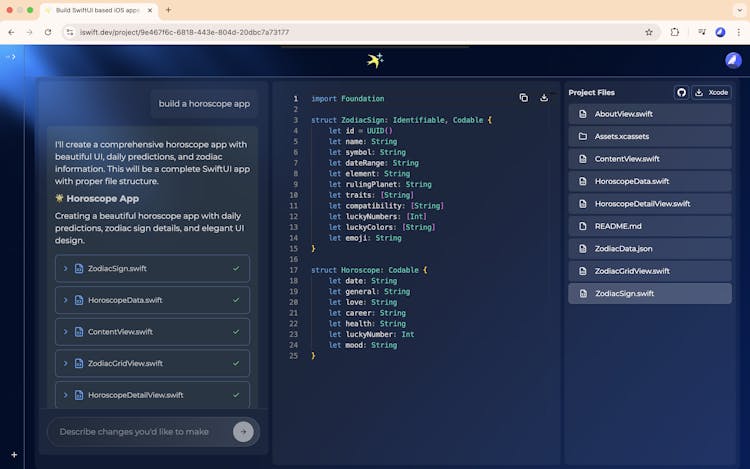The image size is (750, 469).
Task: Open the tab search dropdown
Action: coord(739,10)
